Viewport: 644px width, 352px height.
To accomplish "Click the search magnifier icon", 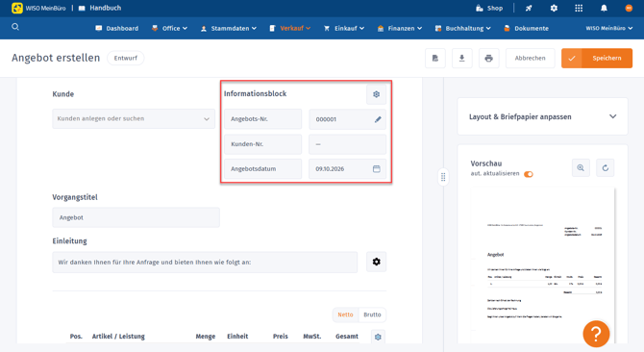I will click(15, 27).
